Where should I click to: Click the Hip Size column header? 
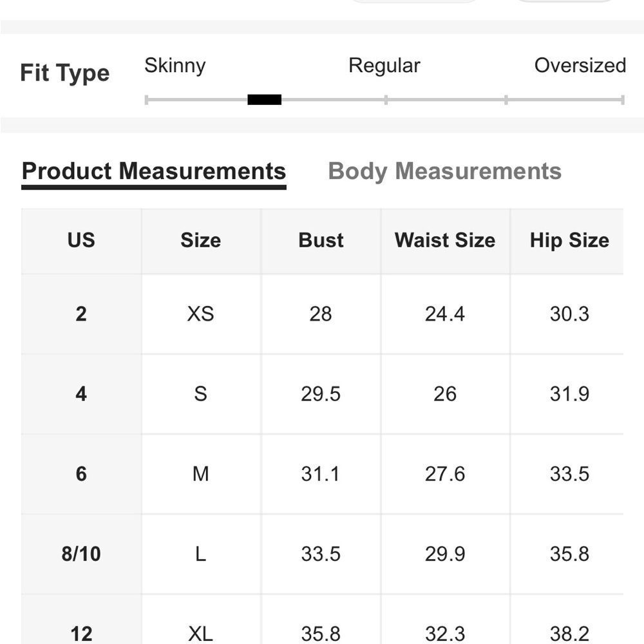click(x=569, y=240)
